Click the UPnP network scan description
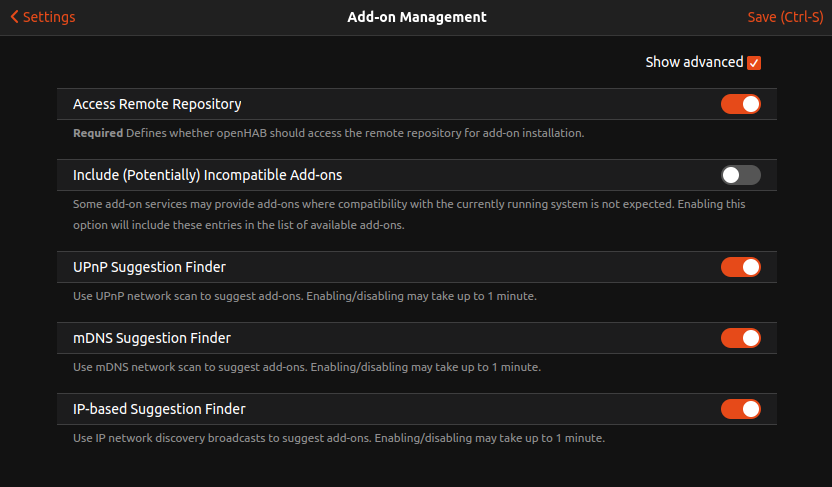 (306, 296)
